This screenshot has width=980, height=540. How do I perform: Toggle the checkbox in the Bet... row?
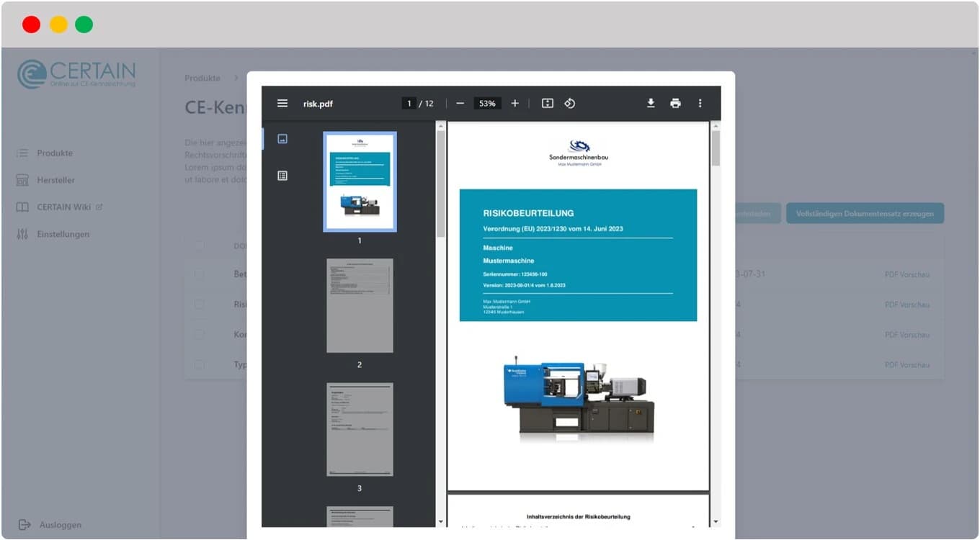point(199,274)
